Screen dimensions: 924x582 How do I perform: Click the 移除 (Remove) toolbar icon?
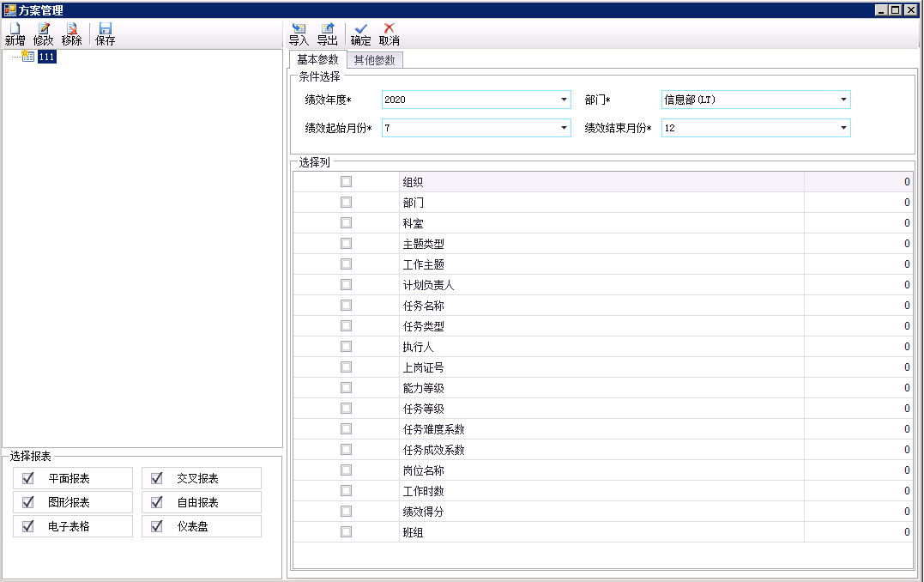click(x=72, y=29)
